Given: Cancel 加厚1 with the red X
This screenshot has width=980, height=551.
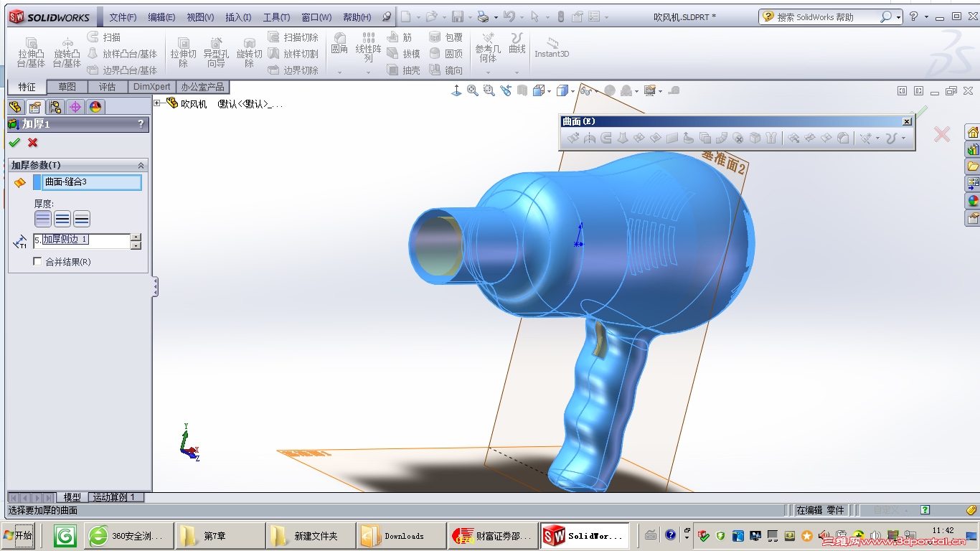Looking at the screenshot, I should pos(32,142).
